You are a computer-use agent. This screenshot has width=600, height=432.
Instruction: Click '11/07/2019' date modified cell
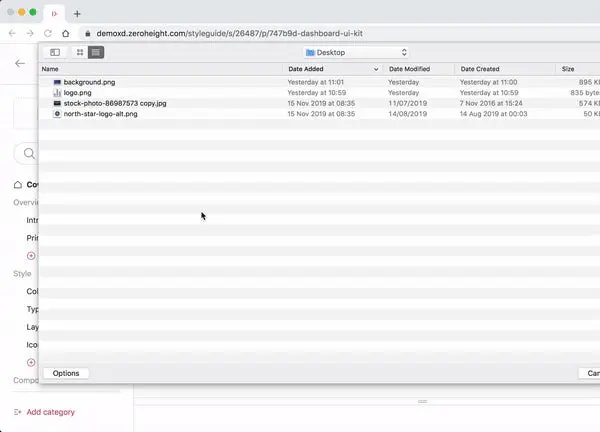pos(408,103)
